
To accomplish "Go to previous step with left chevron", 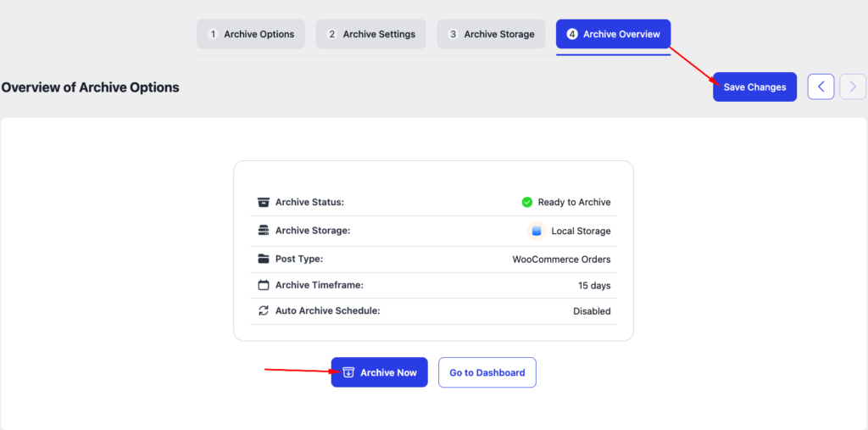I will coord(821,87).
